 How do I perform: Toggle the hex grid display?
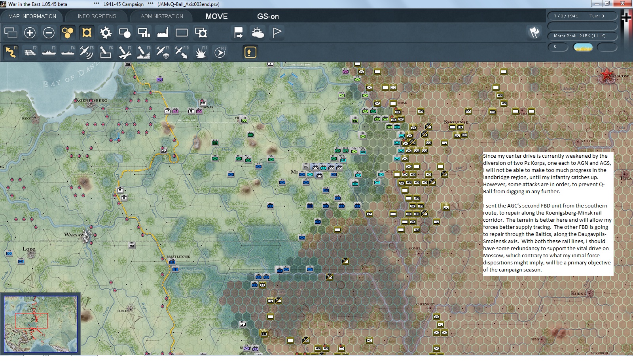pyautogui.click(x=68, y=32)
